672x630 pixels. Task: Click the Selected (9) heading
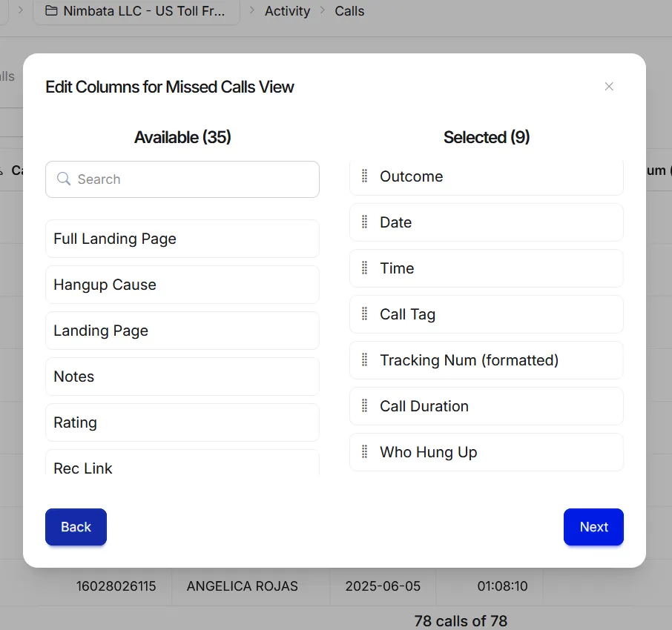pos(487,137)
